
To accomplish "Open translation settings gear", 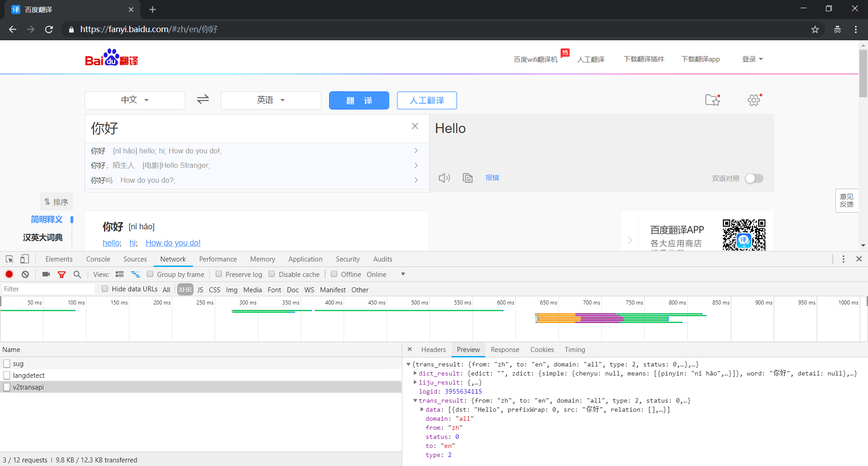I will tap(754, 100).
